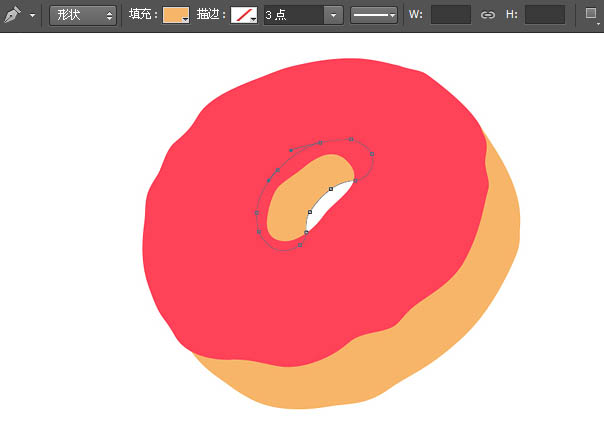The image size is (604, 440).
Task: Click the orange 填充 fill color swatch
Action: coord(175,15)
